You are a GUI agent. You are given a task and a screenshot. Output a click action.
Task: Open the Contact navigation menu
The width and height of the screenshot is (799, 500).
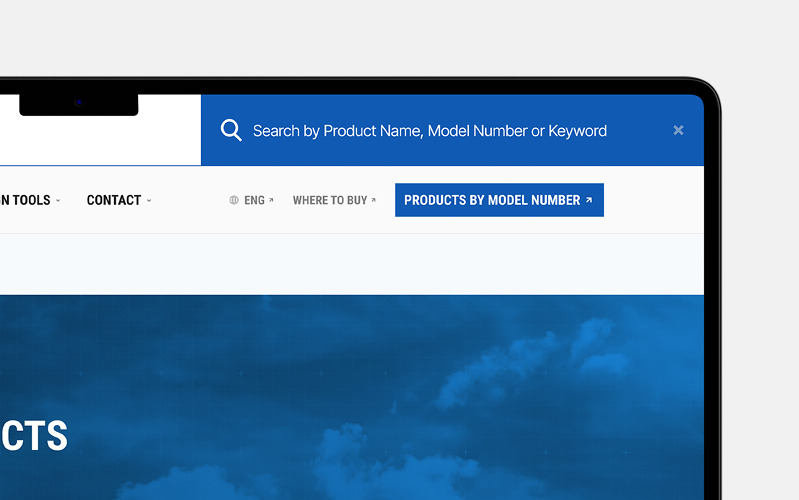tap(113, 200)
